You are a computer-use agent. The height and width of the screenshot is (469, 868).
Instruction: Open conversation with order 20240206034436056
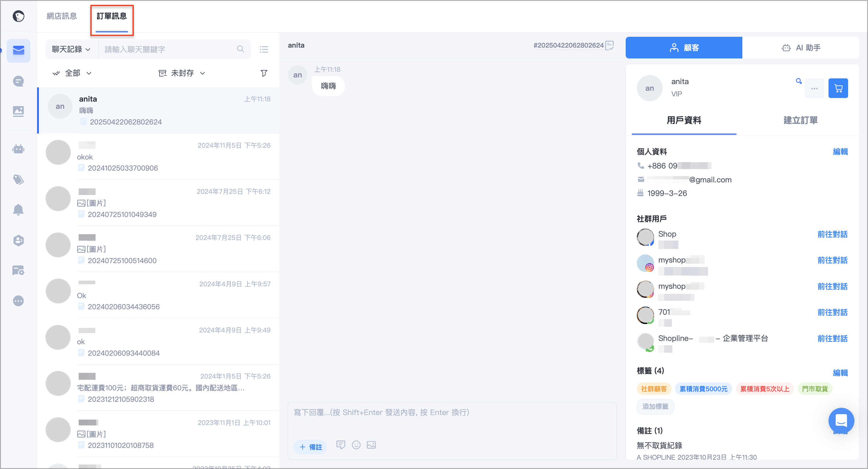(x=158, y=295)
